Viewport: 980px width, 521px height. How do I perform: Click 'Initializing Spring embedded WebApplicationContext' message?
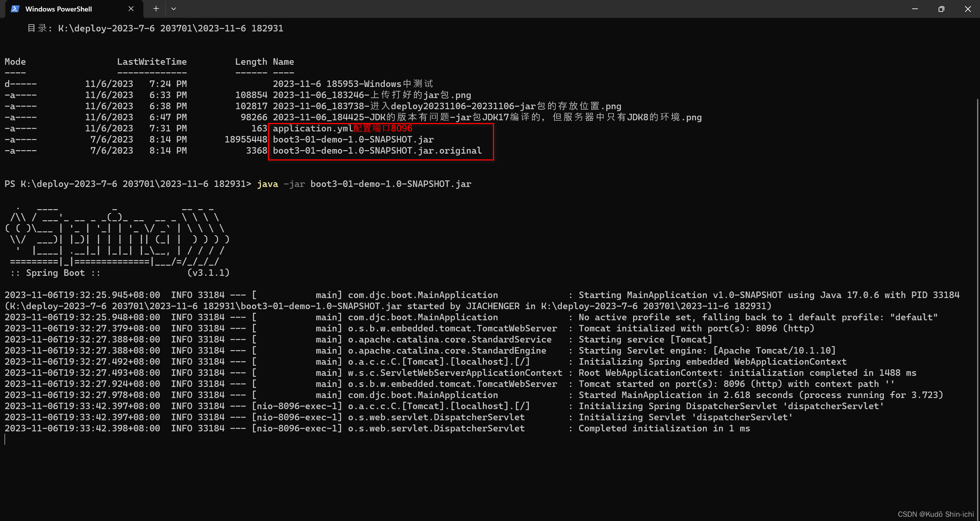pos(713,362)
